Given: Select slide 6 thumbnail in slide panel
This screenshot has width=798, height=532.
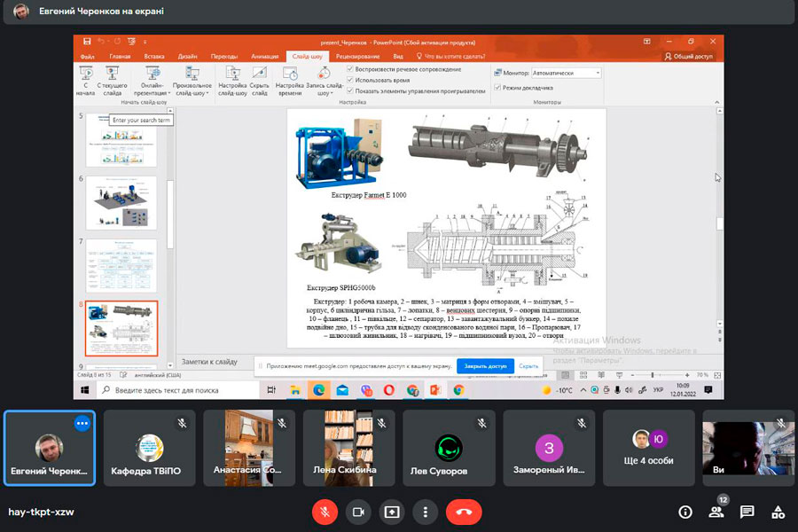Looking at the screenshot, I should pyautogui.click(x=121, y=202).
